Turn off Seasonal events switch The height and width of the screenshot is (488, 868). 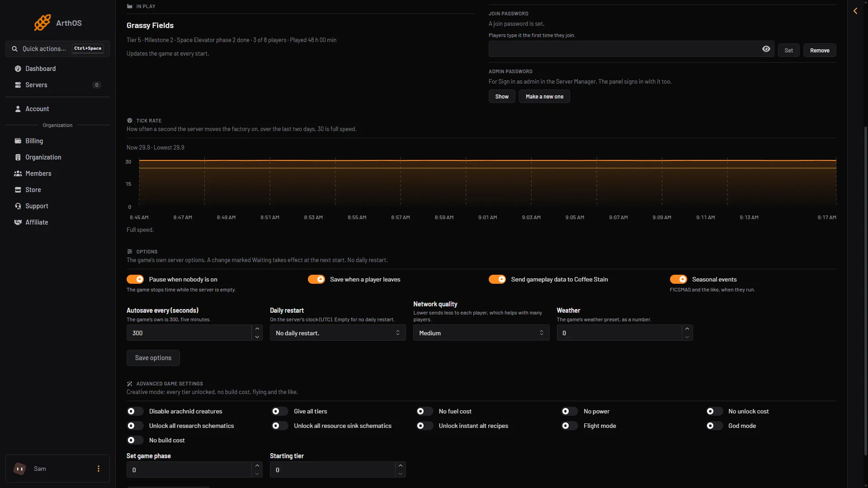tap(679, 279)
